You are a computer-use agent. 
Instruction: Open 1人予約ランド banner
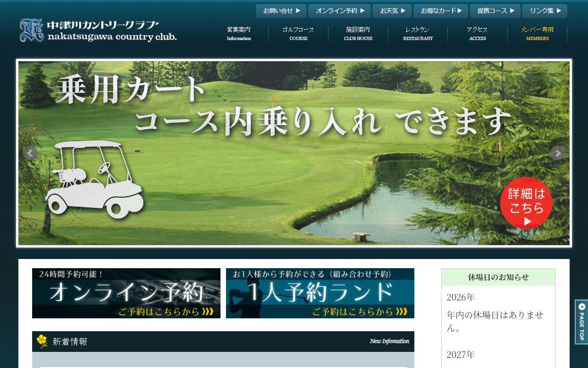[x=320, y=293]
